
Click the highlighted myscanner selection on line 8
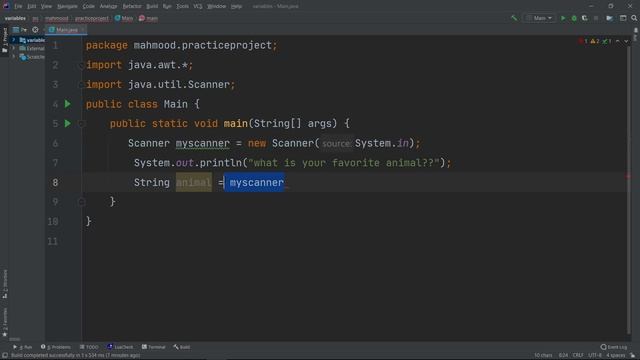pyautogui.click(x=255, y=182)
